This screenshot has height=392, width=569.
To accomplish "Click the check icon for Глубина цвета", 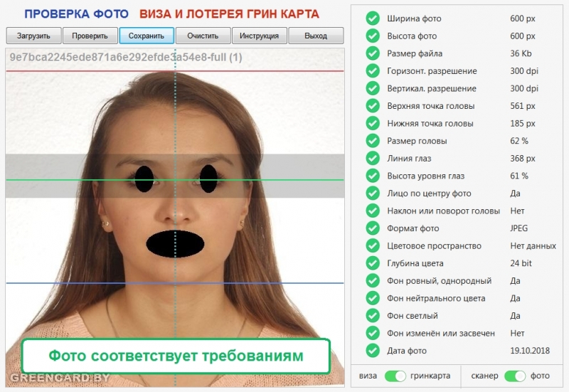I will coord(373,263).
